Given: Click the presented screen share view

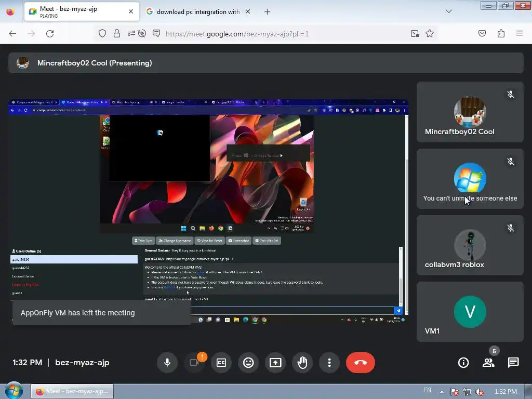Looking at the screenshot, I should pyautogui.click(x=208, y=211).
